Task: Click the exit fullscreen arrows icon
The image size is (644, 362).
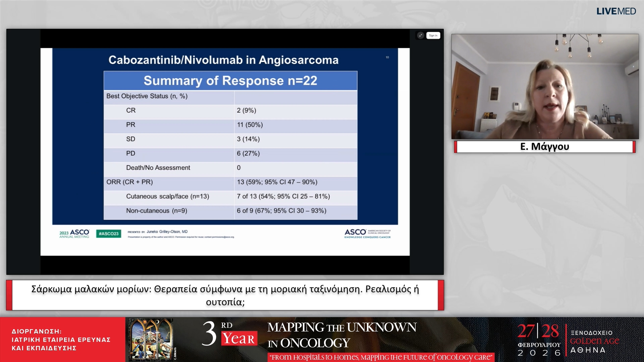Action: 420,36
